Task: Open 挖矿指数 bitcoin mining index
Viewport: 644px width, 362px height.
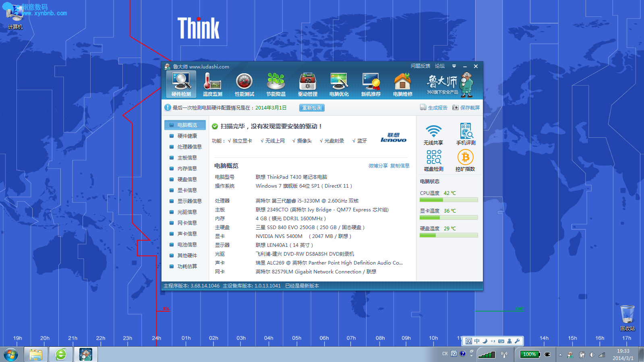Action: 465,161
